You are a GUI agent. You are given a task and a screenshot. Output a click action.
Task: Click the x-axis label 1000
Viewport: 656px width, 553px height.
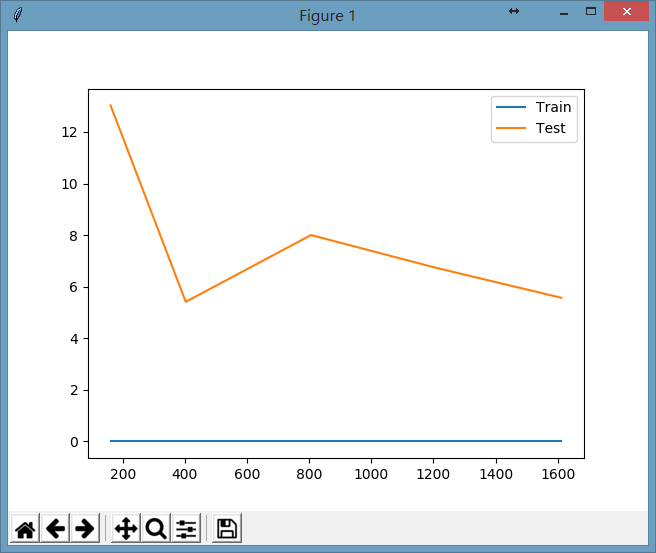point(371,474)
